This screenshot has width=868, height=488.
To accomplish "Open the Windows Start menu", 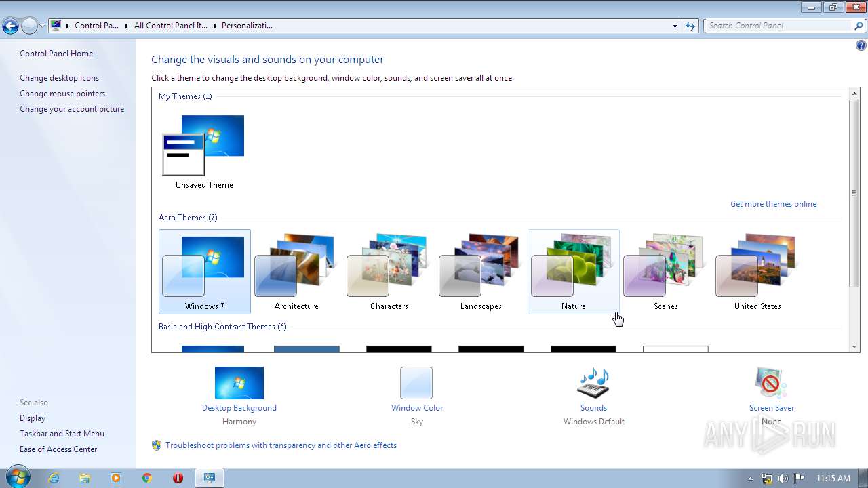I will pos(18,477).
